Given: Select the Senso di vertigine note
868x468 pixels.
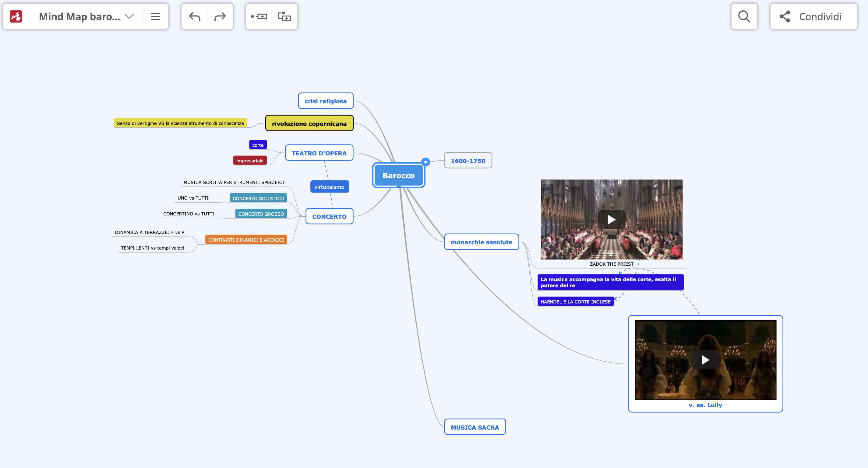Looking at the screenshot, I should tap(180, 123).
